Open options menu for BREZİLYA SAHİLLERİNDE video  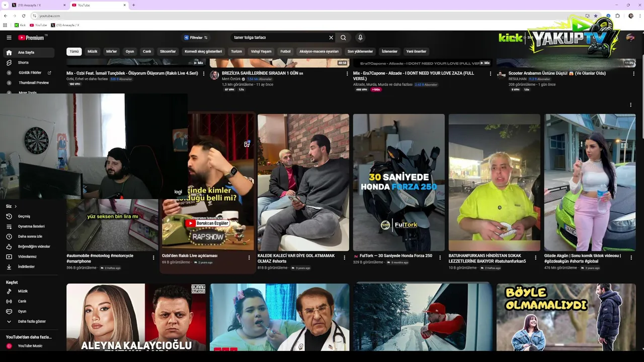click(347, 73)
